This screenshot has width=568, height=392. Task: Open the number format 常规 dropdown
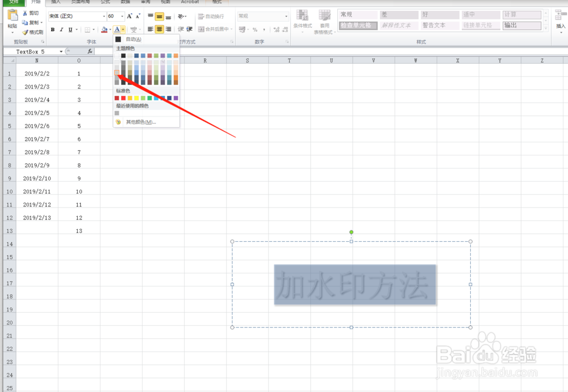click(286, 16)
